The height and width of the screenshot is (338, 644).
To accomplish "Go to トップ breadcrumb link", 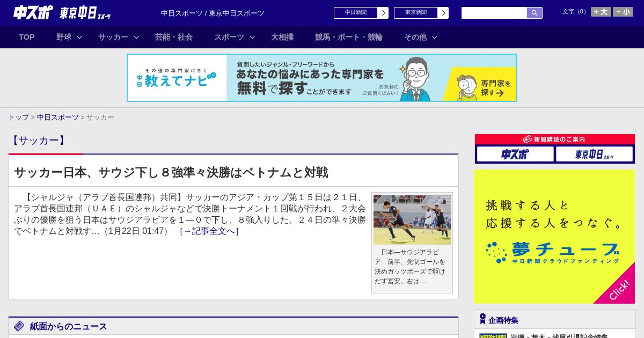I will [x=18, y=117].
